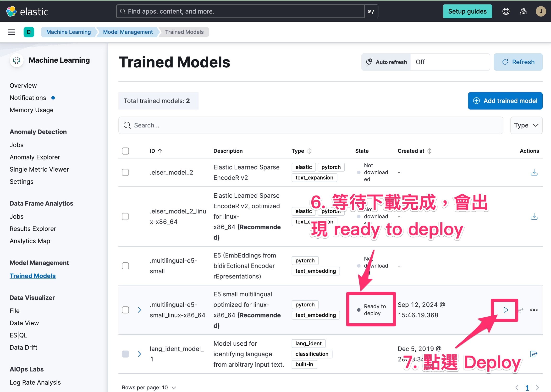The image size is (551, 392).
Task: Toggle the select all models checkbox
Action: 125,151
